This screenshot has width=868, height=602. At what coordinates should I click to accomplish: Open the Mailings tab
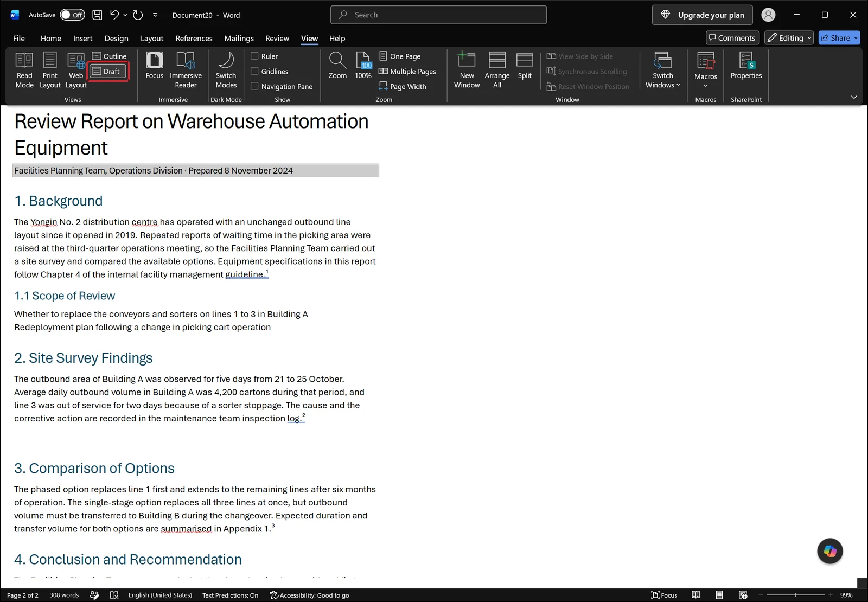[239, 38]
